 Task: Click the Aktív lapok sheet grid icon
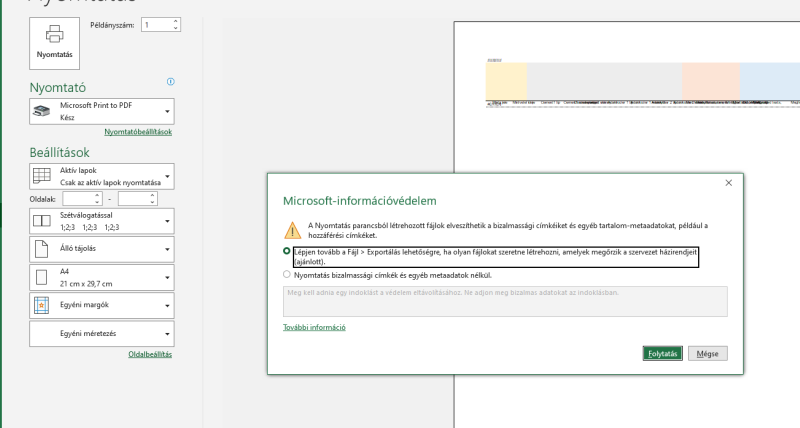coord(42,176)
